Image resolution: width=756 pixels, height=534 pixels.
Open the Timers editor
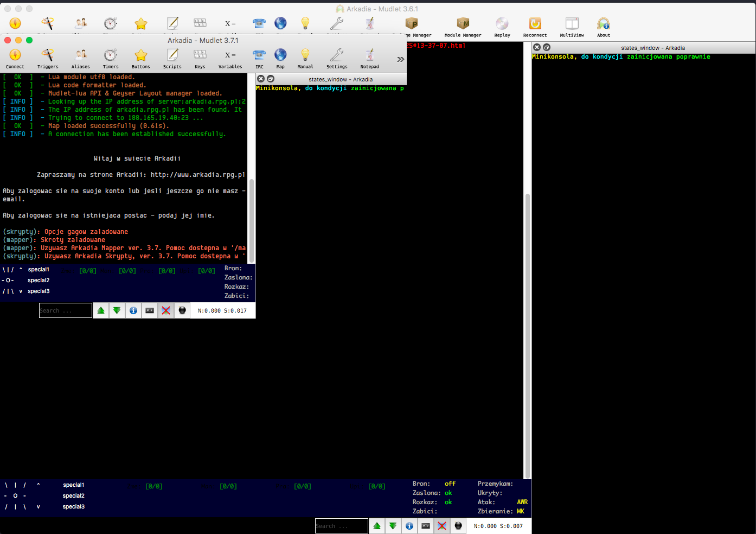[111, 57]
